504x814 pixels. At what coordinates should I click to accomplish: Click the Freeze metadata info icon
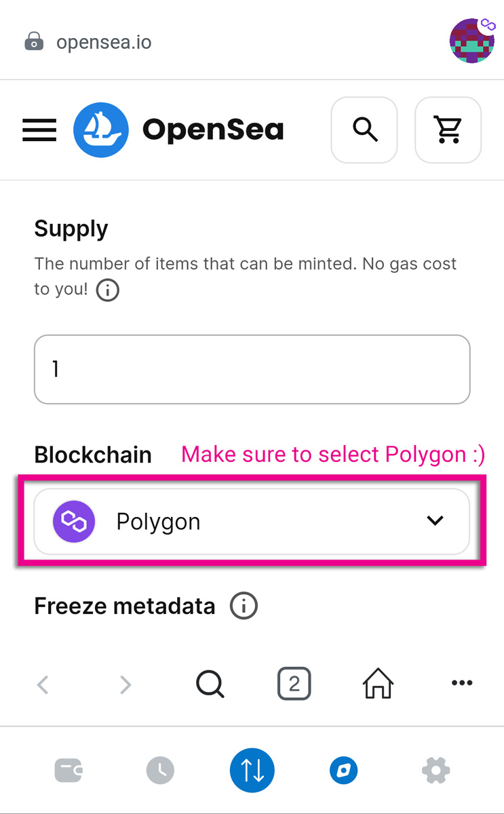pyautogui.click(x=243, y=606)
